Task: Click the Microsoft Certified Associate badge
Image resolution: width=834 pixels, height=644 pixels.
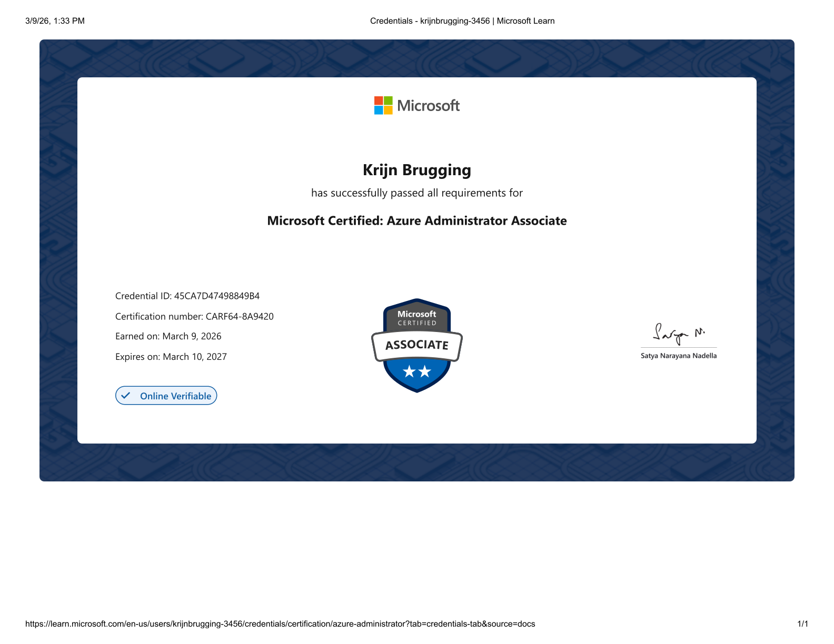Action: click(x=417, y=345)
